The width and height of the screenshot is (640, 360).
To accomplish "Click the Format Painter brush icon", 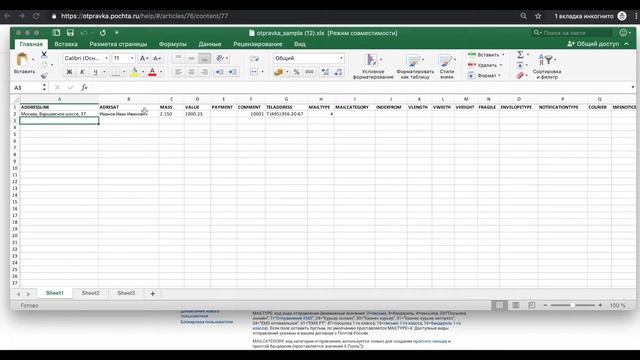I will 44,75.
